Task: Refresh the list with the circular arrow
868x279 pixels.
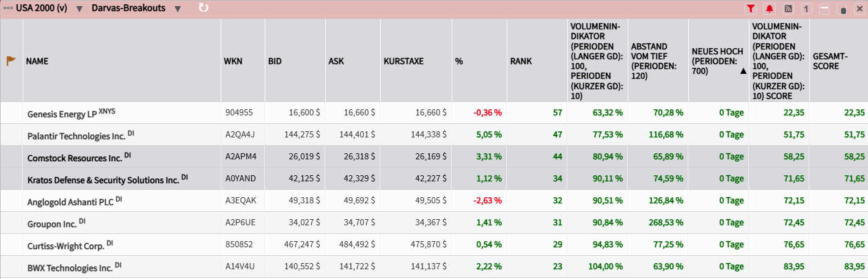Action: (x=204, y=8)
